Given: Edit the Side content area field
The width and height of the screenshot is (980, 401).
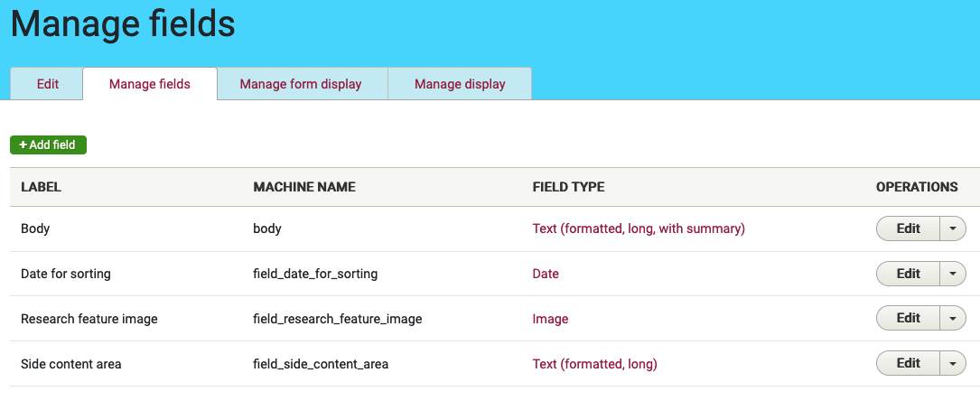Looking at the screenshot, I should tap(908, 364).
